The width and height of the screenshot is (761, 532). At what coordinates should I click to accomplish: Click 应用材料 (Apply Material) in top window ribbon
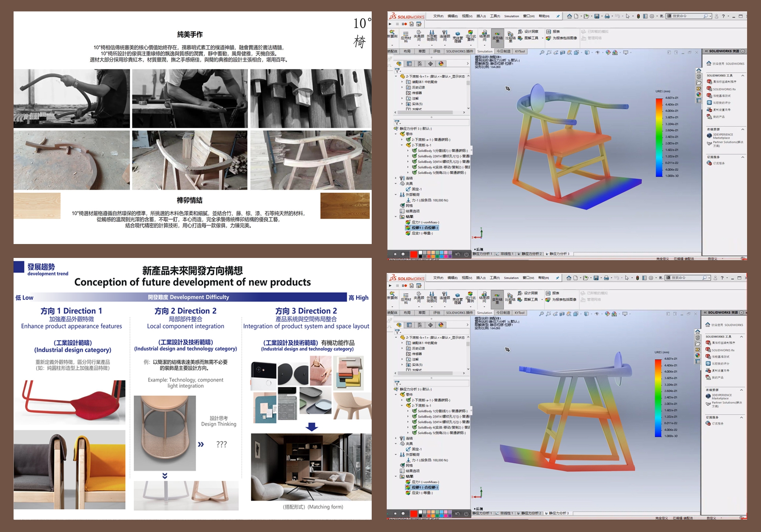point(405,36)
